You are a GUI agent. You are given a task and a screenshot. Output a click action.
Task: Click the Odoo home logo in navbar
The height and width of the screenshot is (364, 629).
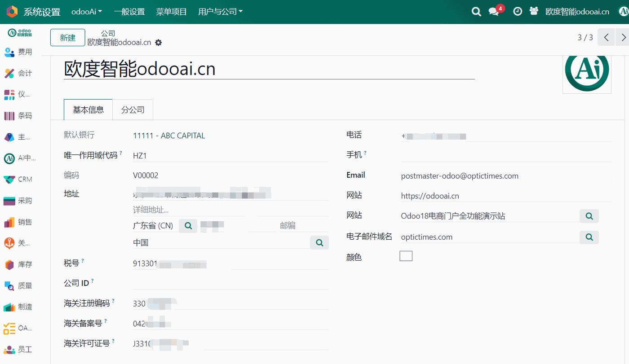pos(12,12)
